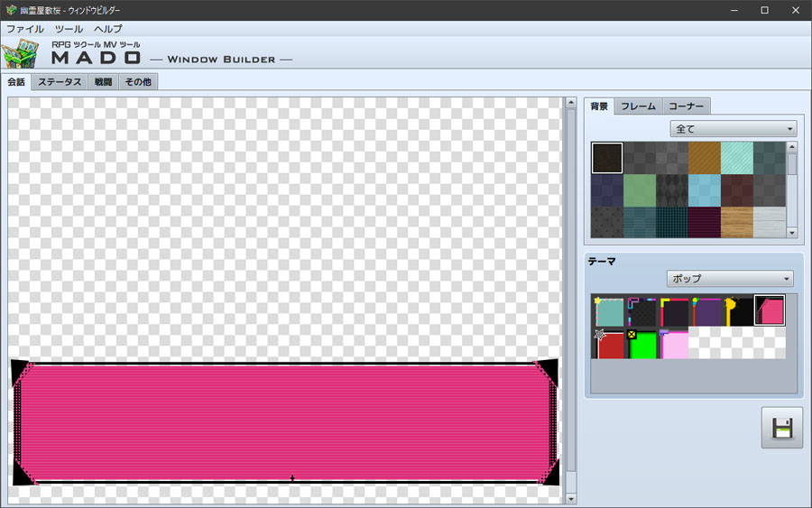812x508 pixels.
Task: Choose the dark star-pattern background swatch
Action: [x=607, y=223]
